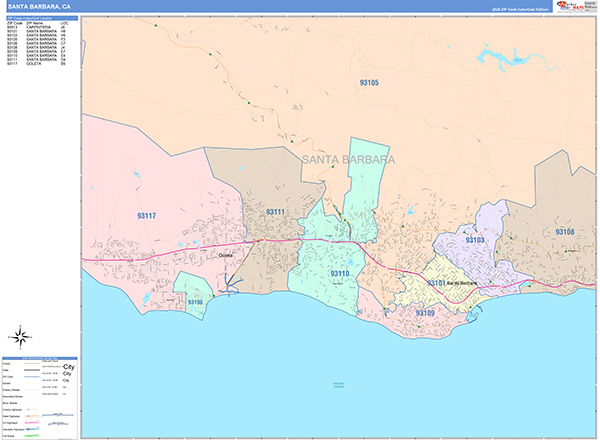Click the Interstate Highways blue legend symbol
Image resolution: width=600 pixels, height=440 pixels.
pyautogui.click(x=32, y=429)
